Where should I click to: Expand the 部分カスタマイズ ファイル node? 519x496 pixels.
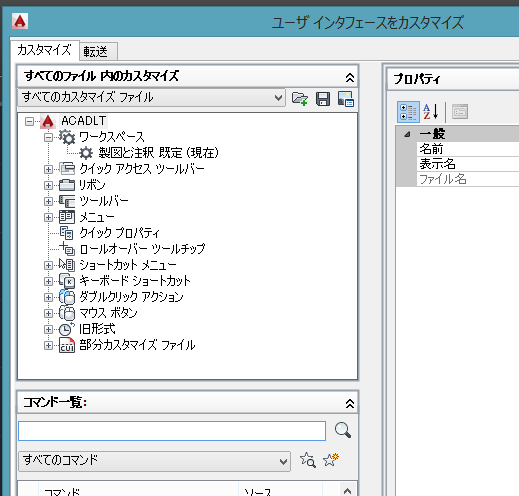tap(48, 345)
